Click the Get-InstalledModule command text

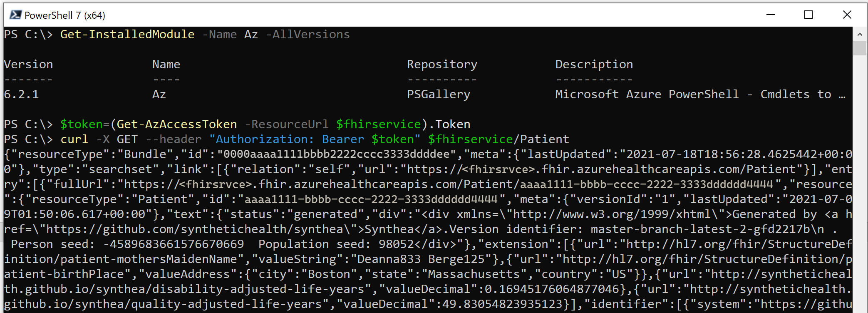[x=127, y=35]
